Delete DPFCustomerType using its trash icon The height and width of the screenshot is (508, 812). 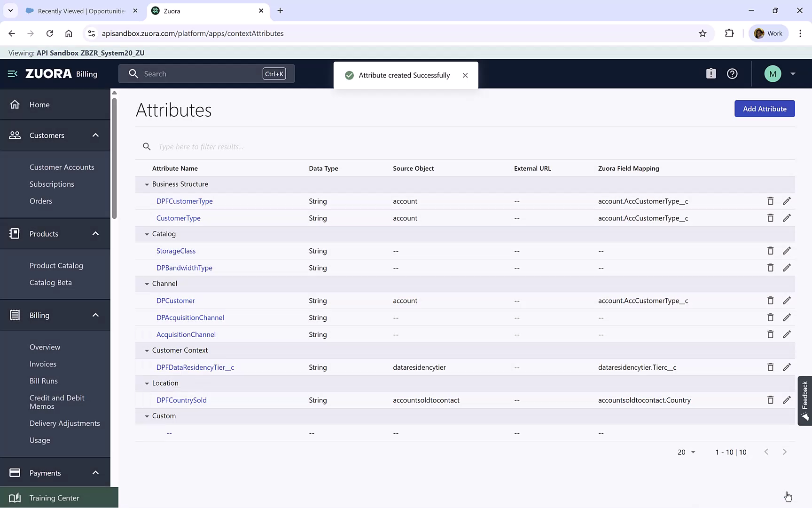pyautogui.click(x=771, y=201)
